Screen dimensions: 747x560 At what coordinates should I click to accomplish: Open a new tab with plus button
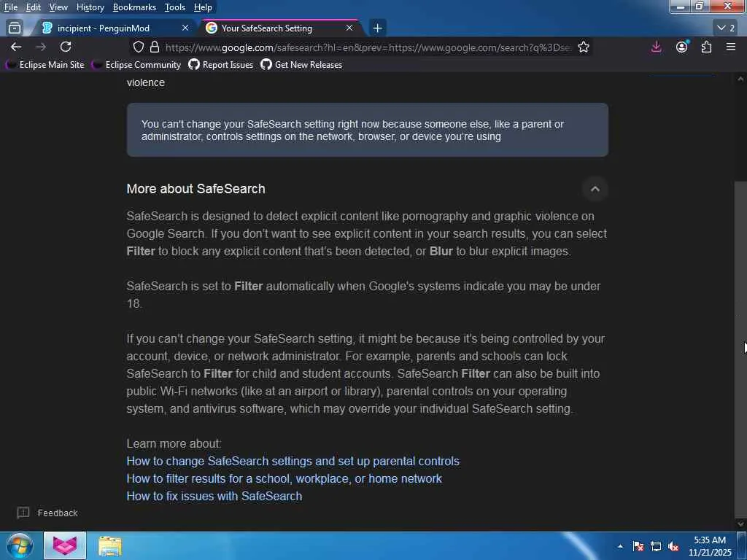377,28
